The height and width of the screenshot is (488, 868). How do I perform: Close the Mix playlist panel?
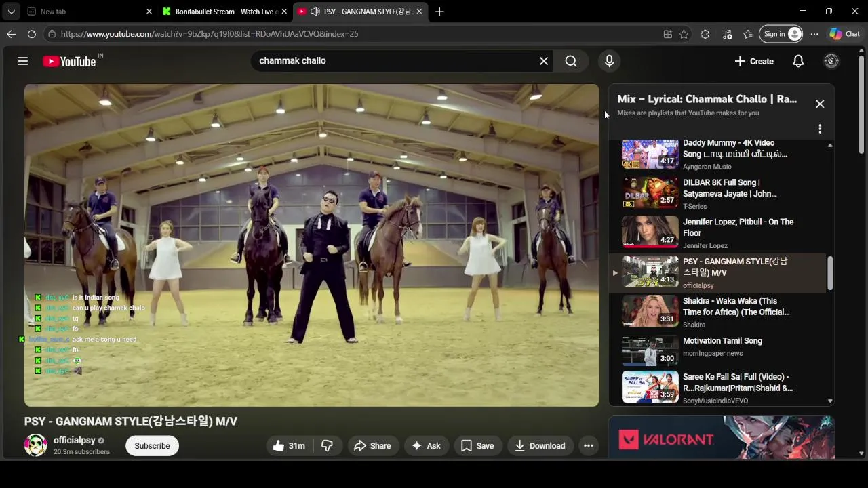(820, 104)
